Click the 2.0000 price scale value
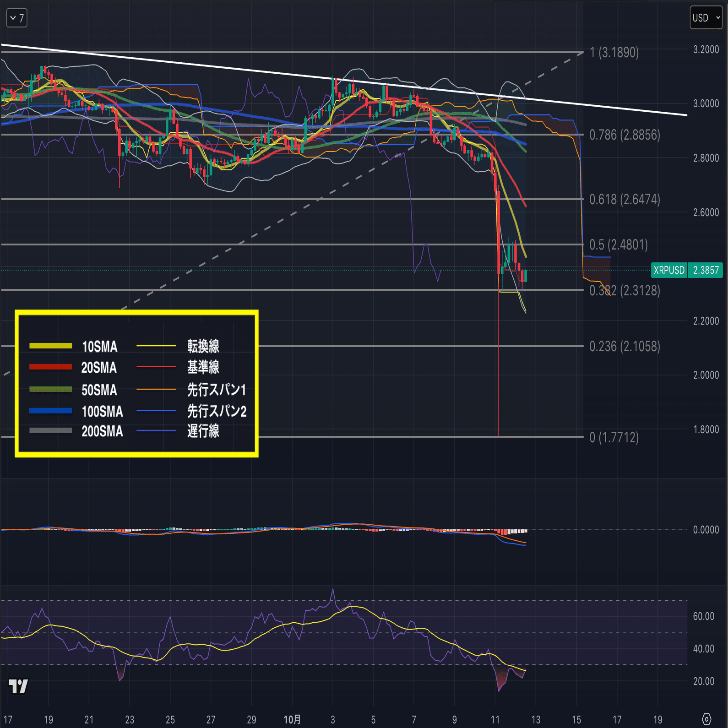 coord(706,375)
